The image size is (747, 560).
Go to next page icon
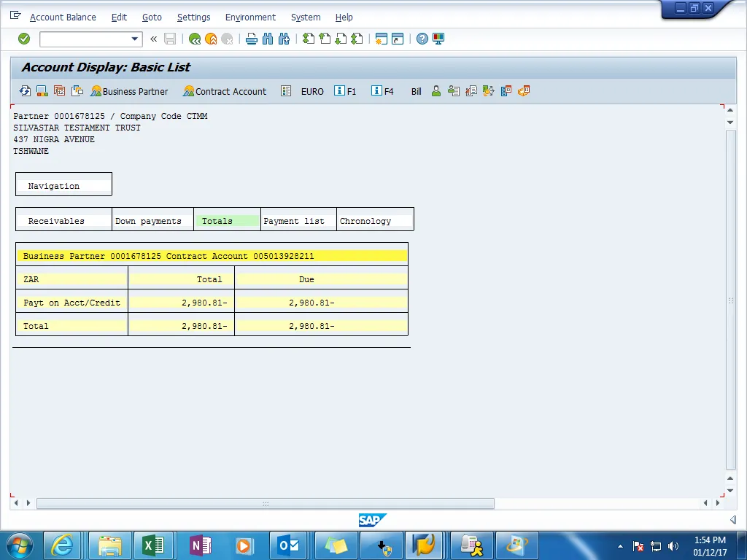click(x=341, y=39)
